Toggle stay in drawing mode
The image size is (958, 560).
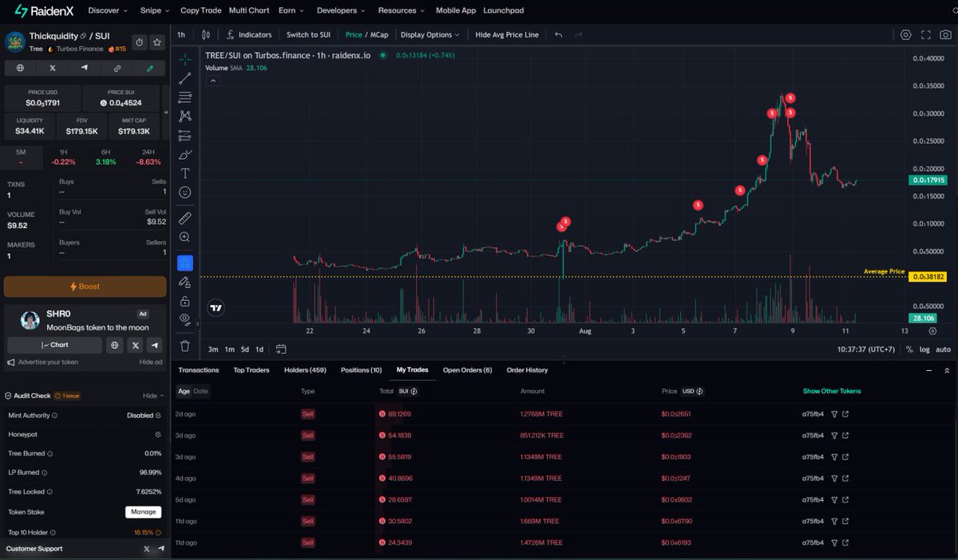coord(184,282)
